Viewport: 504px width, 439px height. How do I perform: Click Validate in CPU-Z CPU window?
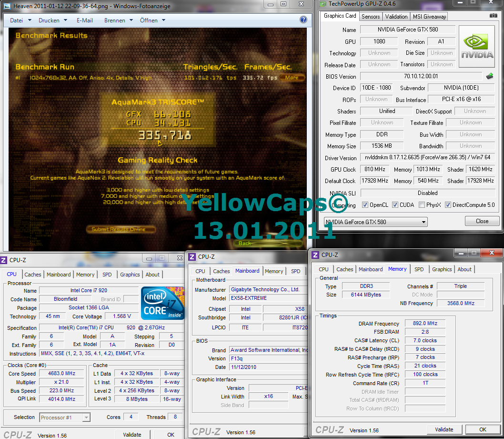(132, 435)
